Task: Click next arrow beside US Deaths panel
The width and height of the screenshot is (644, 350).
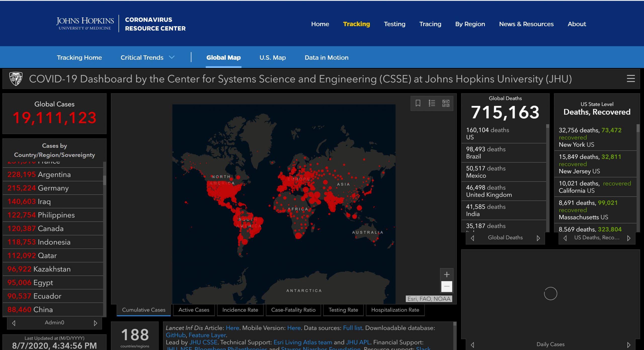Action: (629, 238)
